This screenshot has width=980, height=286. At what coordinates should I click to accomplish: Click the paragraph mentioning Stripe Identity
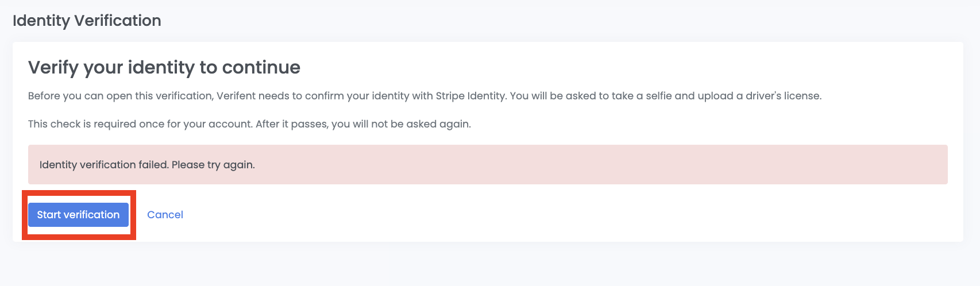(x=425, y=96)
